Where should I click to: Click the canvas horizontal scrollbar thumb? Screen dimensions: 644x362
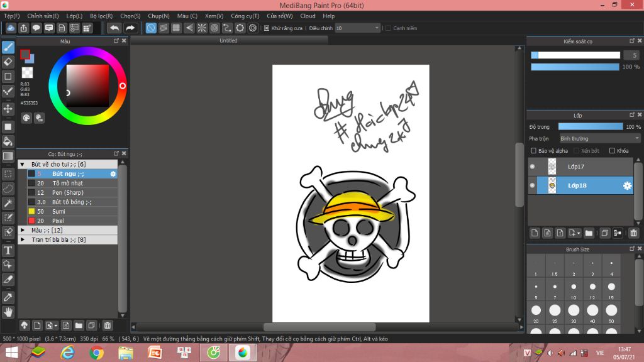pos(319,327)
